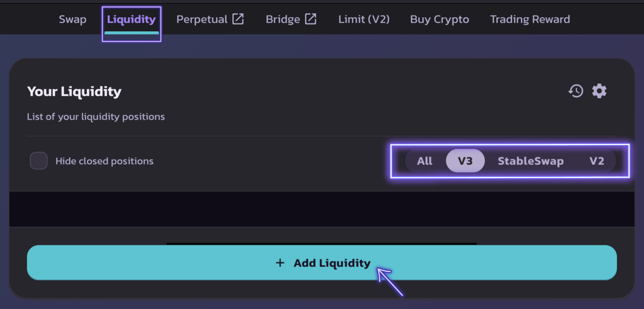Screen dimensions: 644x309
Task: Open the Liquidity tab
Action: (131, 19)
